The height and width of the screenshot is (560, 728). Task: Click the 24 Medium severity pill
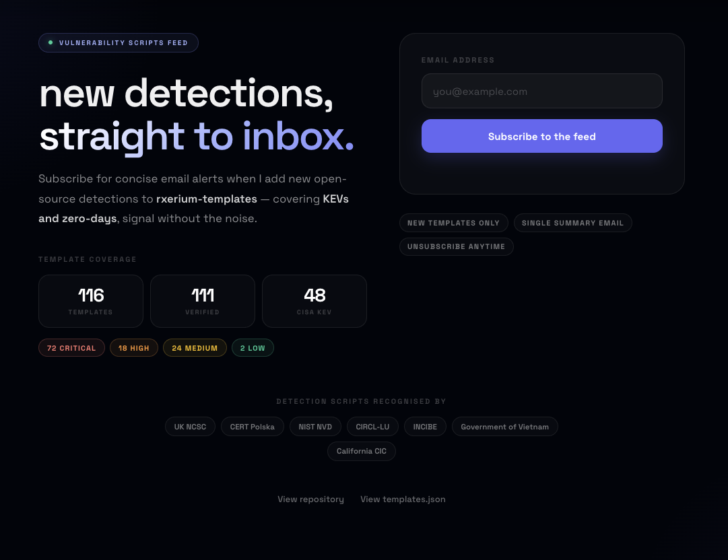pyautogui.click(x=195, y=348)
